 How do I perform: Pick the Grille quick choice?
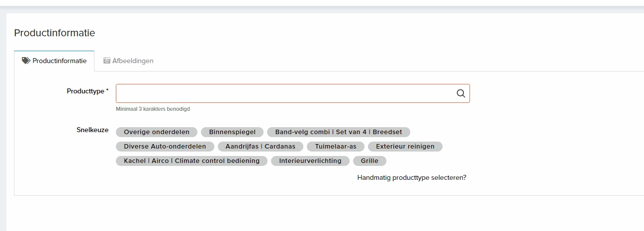pos(369,161)
